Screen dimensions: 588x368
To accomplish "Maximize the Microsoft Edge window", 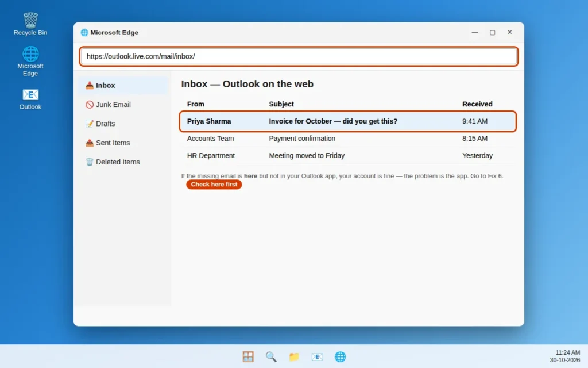I will tap(492, 32).
